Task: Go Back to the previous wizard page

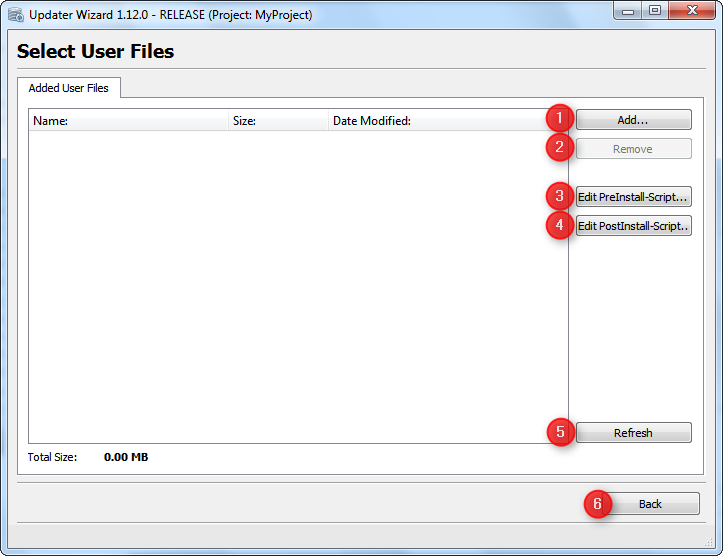Action: click(650, 504)
